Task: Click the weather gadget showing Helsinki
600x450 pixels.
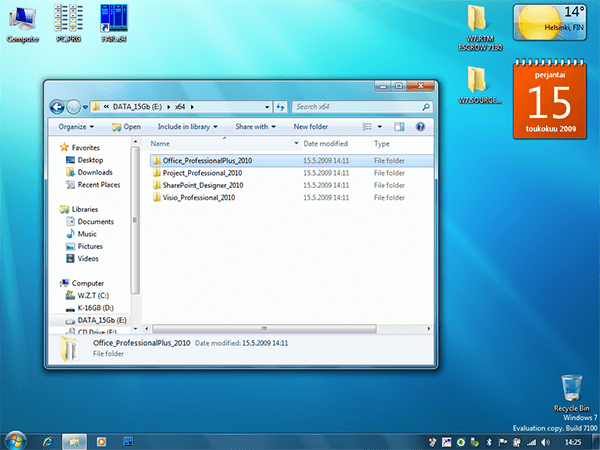Action: [x=550, y=22]
